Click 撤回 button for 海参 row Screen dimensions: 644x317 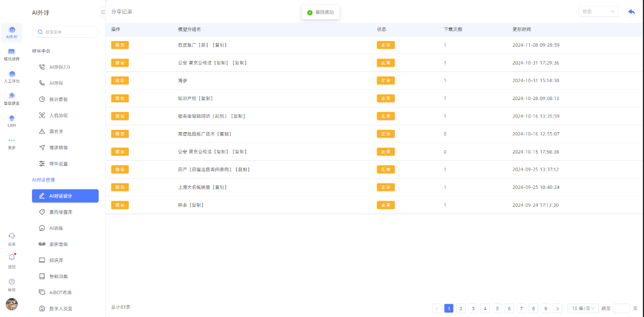click(120, 80)
